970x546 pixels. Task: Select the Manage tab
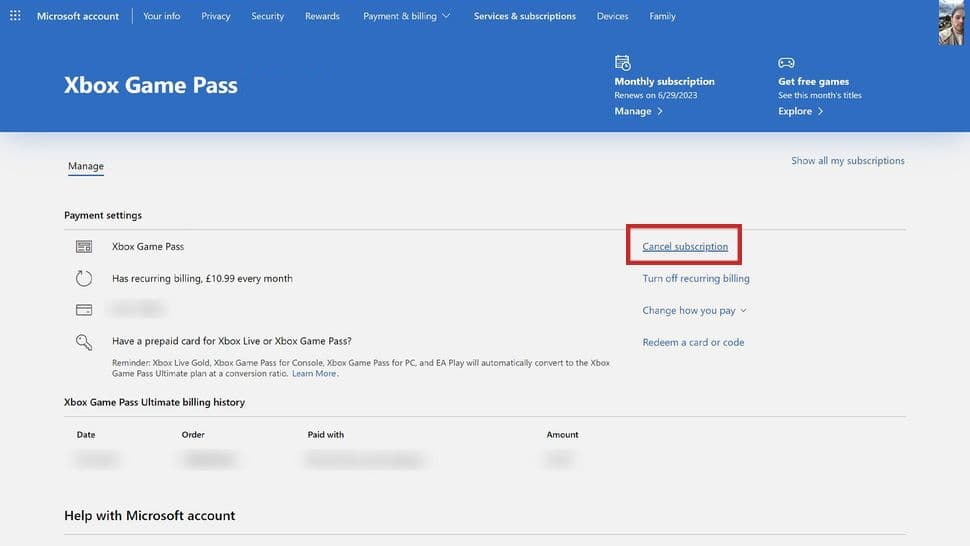coord(86,166)
